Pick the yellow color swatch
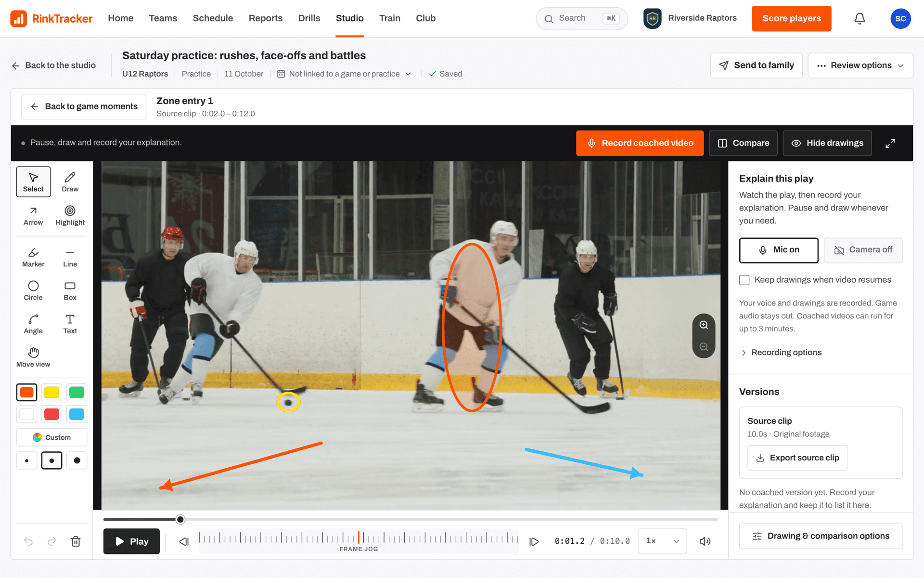 tap(51, 392)
